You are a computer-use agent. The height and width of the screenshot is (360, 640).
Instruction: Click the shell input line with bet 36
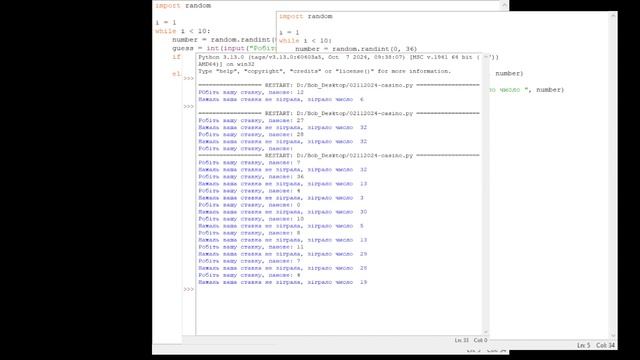coord(251,177)
